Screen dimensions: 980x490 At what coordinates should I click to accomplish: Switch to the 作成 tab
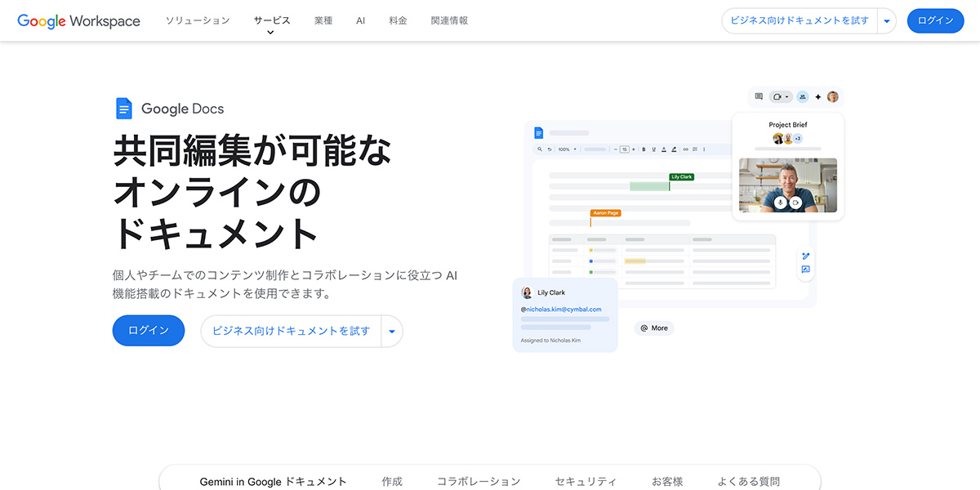tap(392, 482)
